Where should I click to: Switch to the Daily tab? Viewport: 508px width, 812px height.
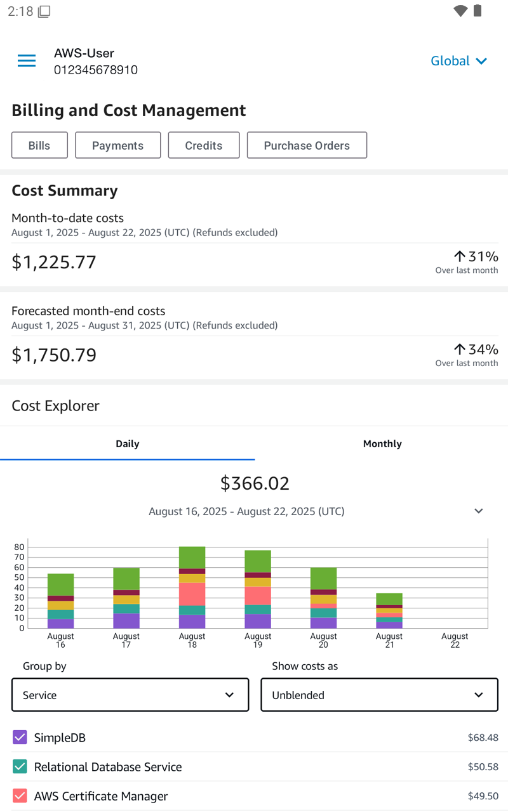pos(127,443)
